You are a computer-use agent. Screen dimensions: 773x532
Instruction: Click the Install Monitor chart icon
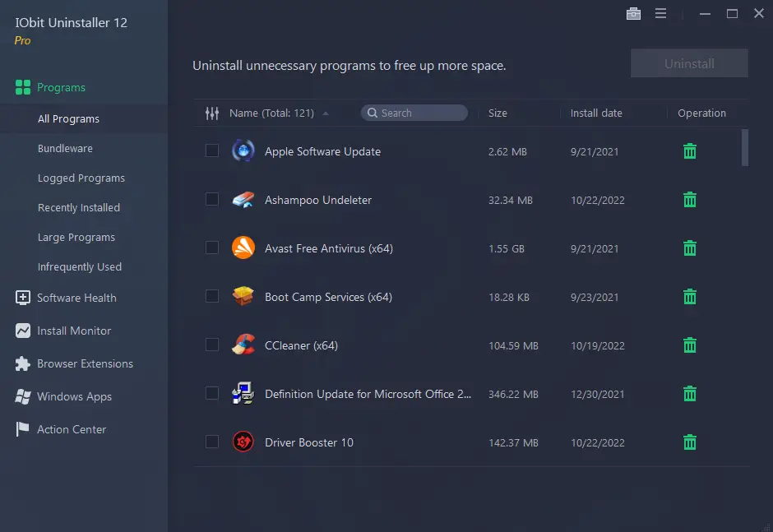click(23, 331)
